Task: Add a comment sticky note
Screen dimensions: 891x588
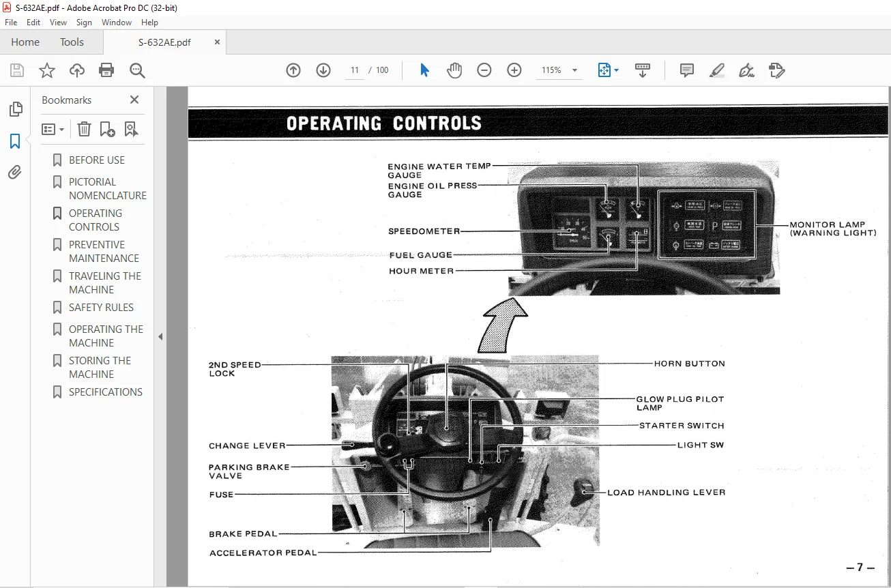Action: pyautogui.click(x=687, y=70)
